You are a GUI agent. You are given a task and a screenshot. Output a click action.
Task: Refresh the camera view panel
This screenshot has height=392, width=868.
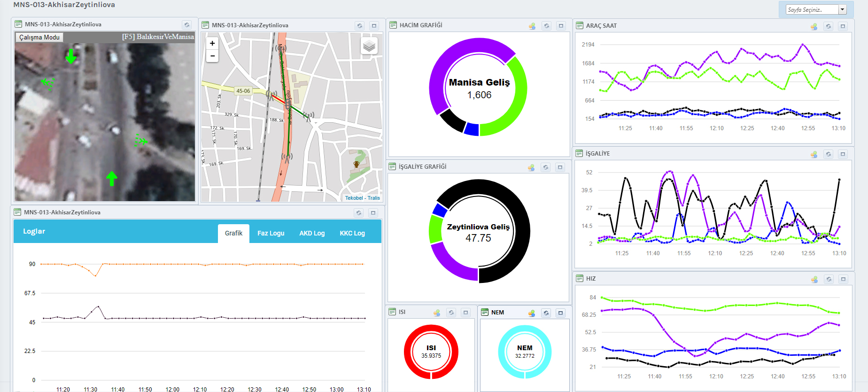point(187,25)
